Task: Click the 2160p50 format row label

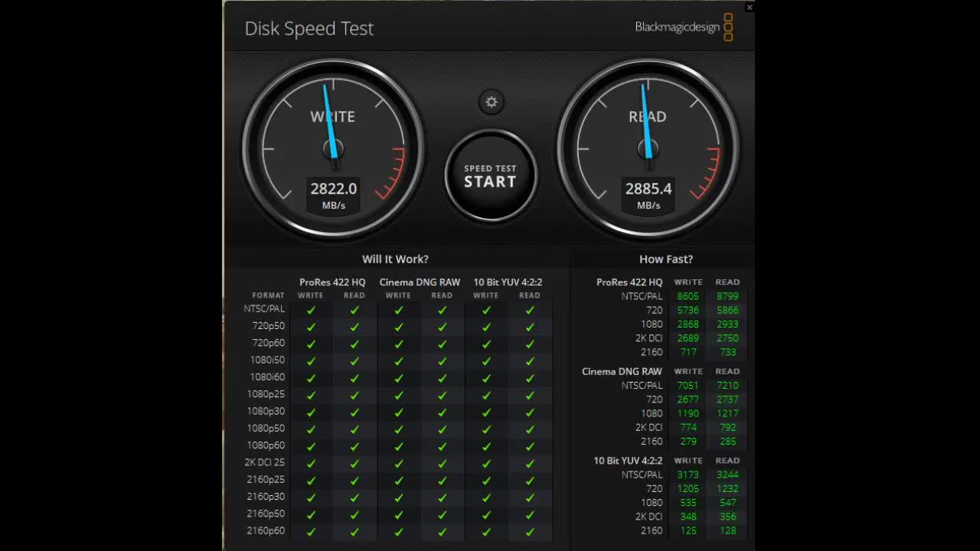Action: click(266, 514)
